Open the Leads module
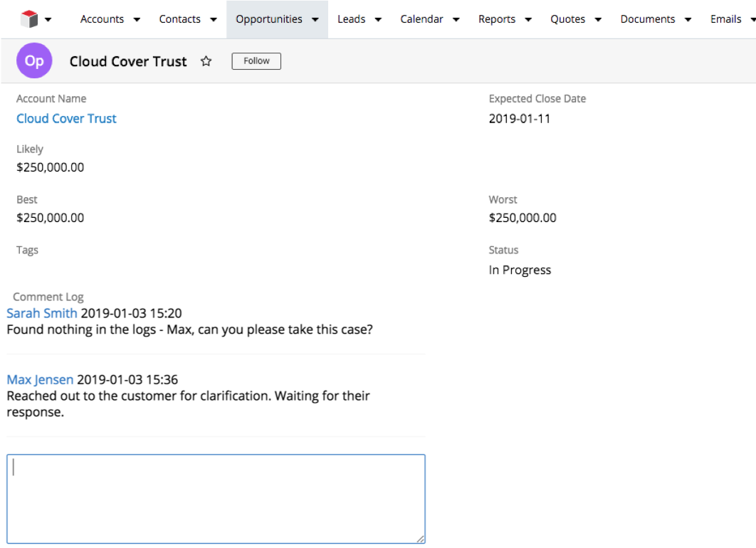The width and height of the screenshot is (756, 548). [351, 19]
